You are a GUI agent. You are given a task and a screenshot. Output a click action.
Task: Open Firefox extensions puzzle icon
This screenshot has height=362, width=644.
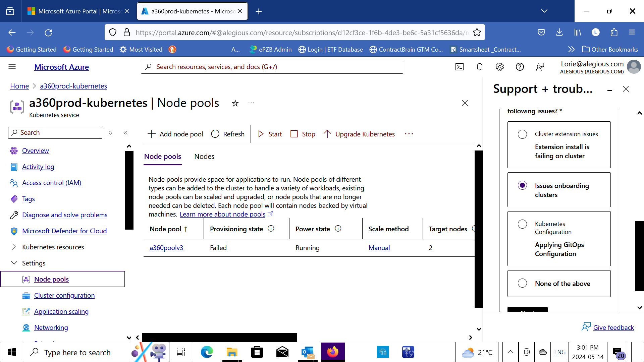[x=614, y=33]
